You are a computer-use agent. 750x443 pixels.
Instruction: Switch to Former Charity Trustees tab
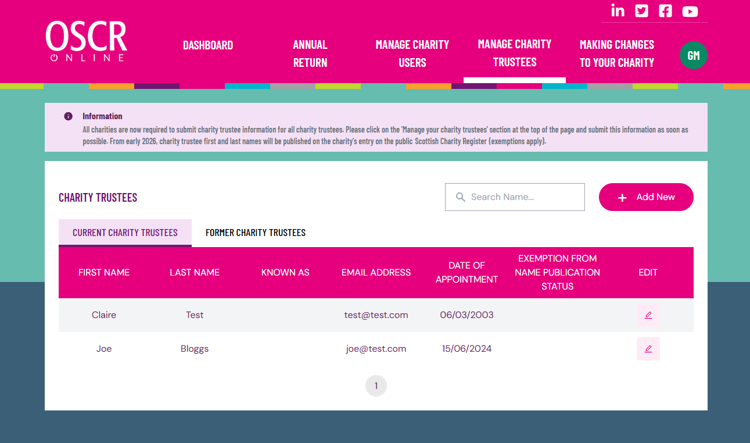coord(255,233)
